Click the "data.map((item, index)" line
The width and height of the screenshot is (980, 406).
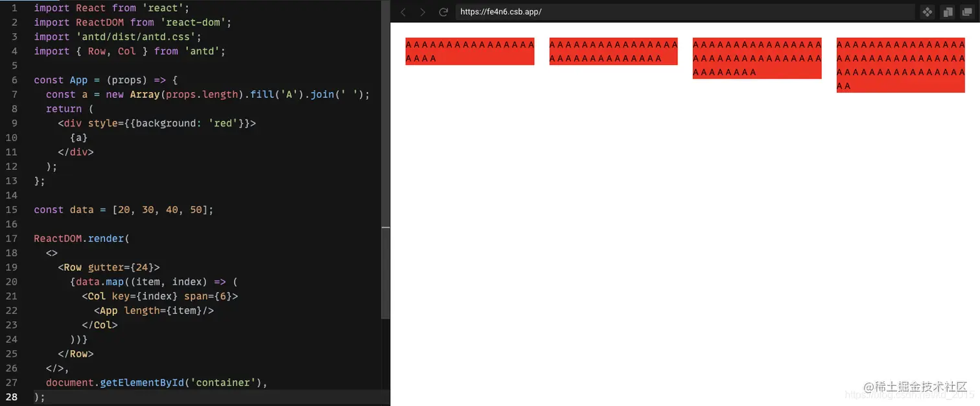[x=154, y=281]
